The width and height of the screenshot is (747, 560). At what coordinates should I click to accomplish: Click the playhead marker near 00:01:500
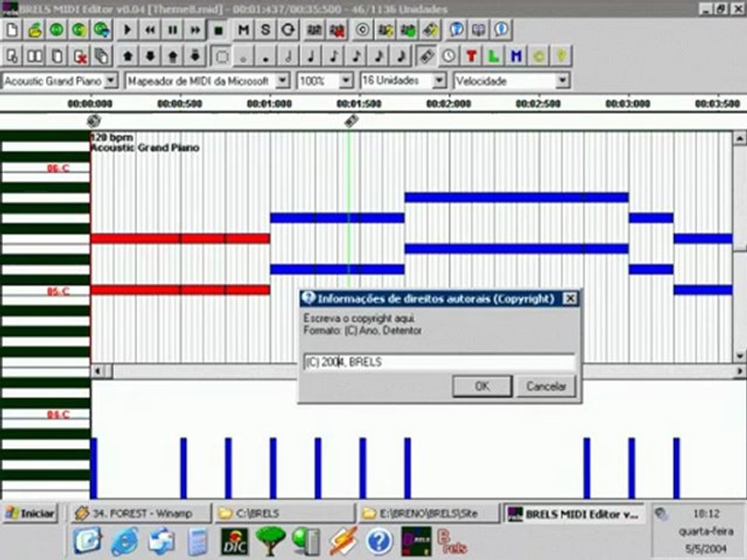click(351, 121)
